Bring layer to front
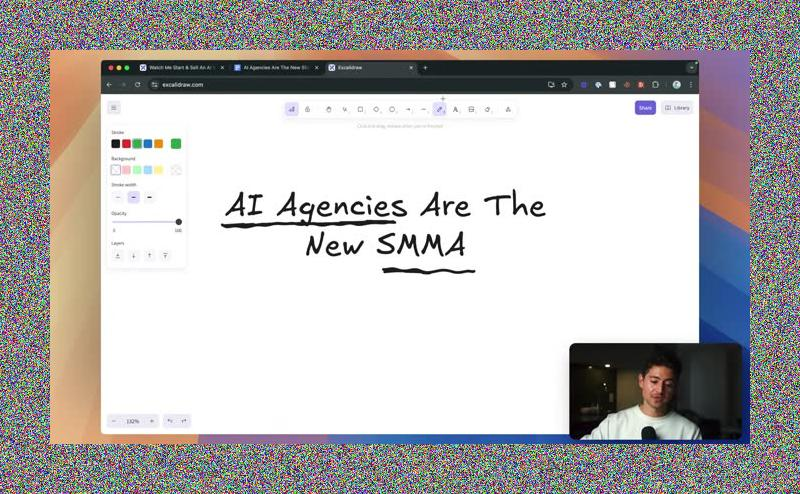The image size is (800, 494). (x=165, y=256)
